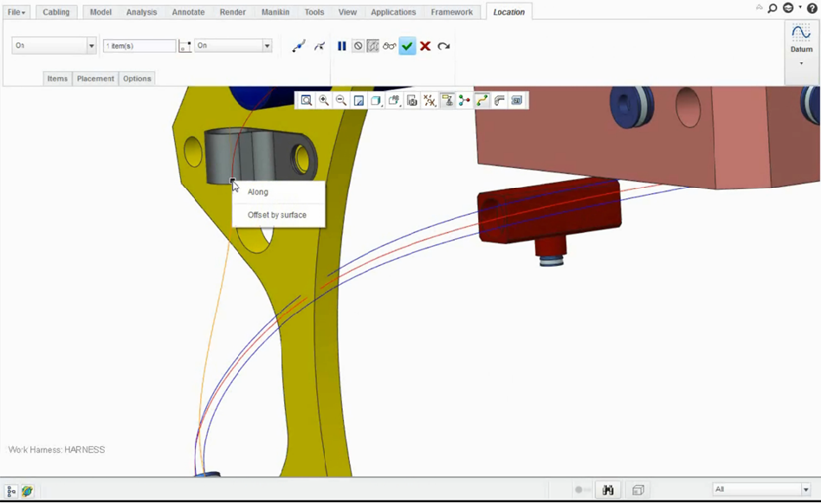821x504 pixels.
Task: Click the Datum curve icon
Action: 801,33
